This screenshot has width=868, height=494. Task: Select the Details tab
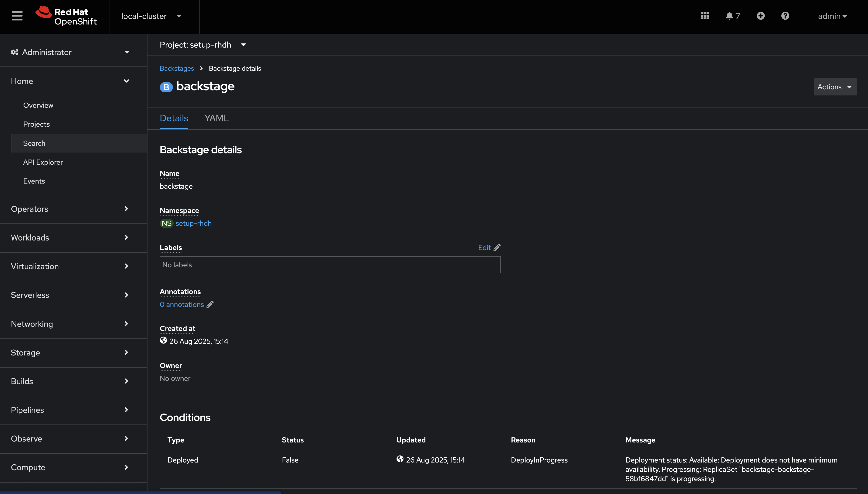point(174,118)
